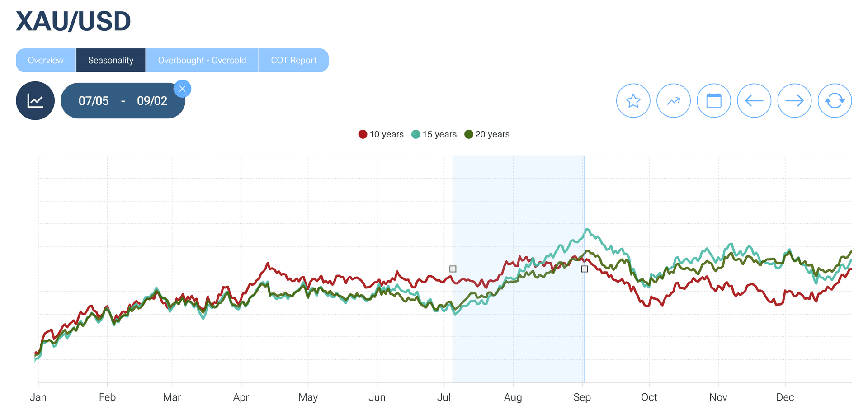Open the 09/02 end date selector

pyautogui.click(x=153, y=100)
